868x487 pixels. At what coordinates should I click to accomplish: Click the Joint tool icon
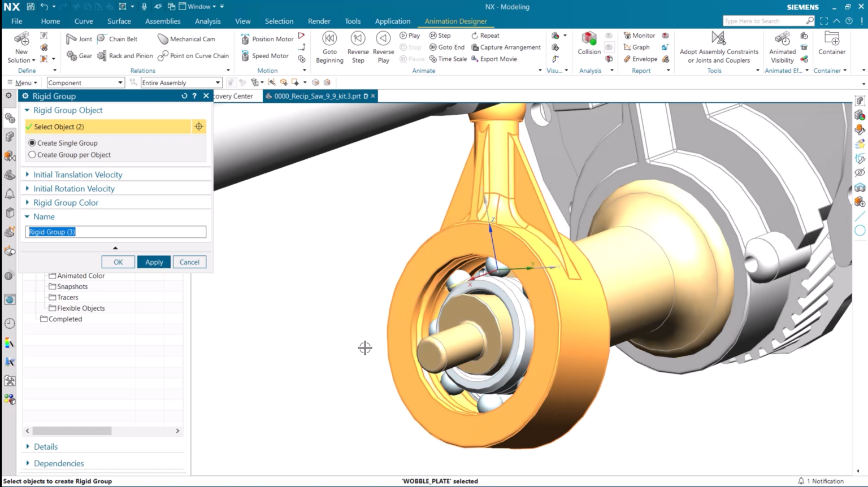pos(72,39)
